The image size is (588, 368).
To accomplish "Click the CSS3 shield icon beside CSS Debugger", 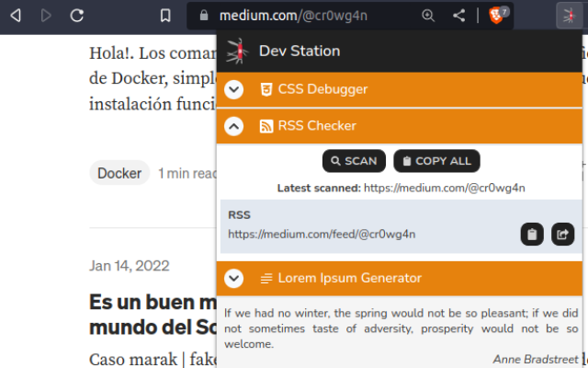I will point(266,89).
